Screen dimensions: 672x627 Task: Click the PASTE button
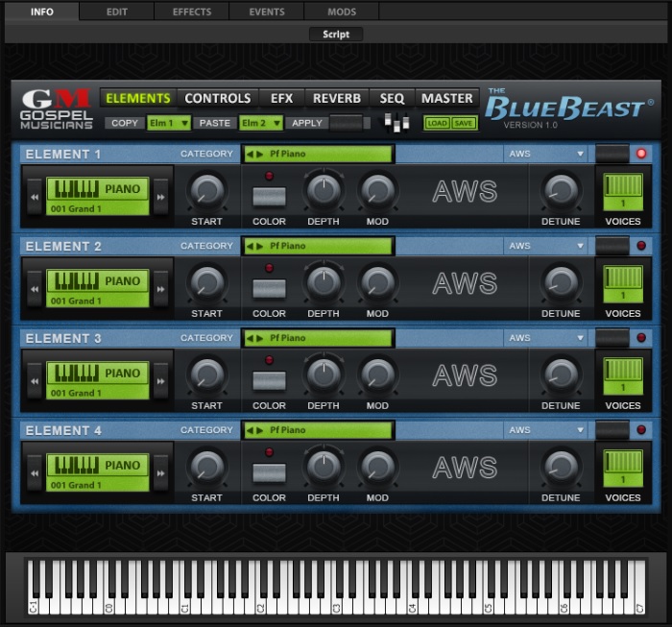click(x=215, y=124)
